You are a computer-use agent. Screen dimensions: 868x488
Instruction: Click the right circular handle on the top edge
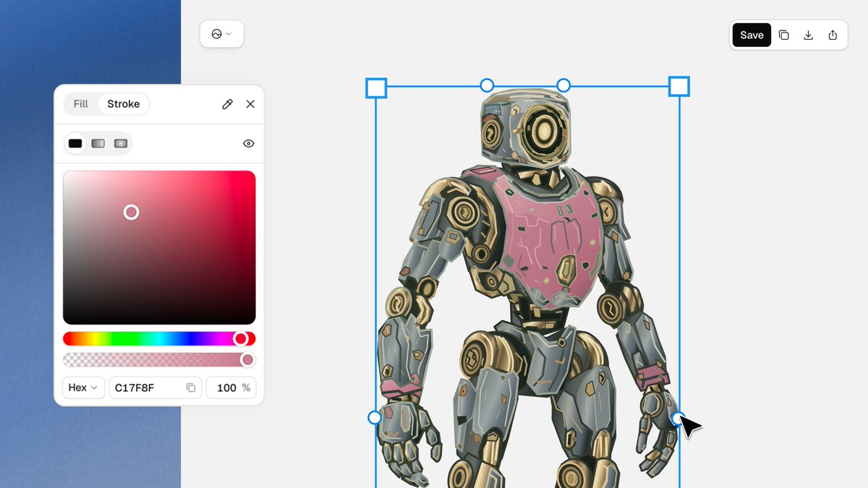563,85
